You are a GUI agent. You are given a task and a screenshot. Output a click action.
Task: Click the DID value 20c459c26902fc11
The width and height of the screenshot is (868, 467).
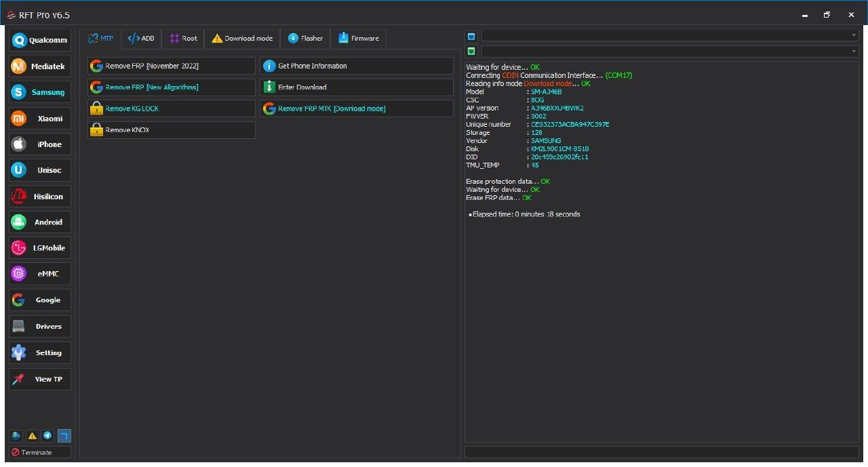(559, 157)
